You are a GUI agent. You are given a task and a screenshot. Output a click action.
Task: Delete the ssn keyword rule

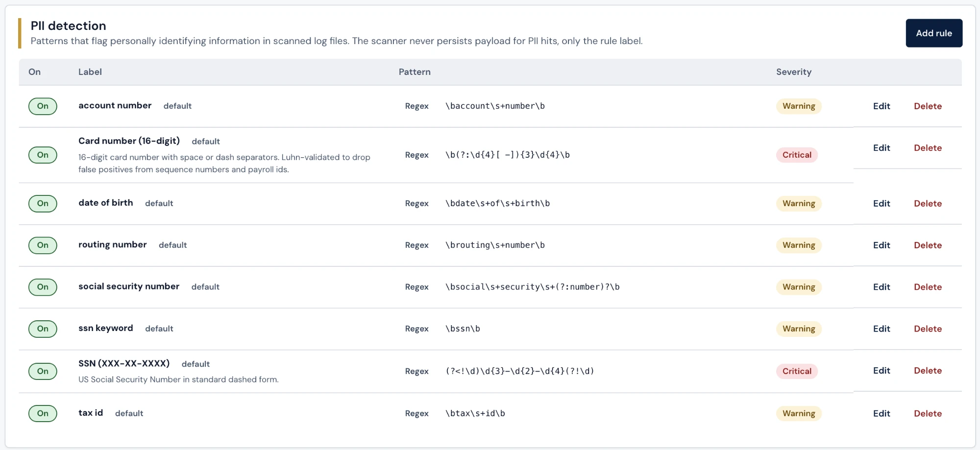pyautogui.click(x=928, y=329)
